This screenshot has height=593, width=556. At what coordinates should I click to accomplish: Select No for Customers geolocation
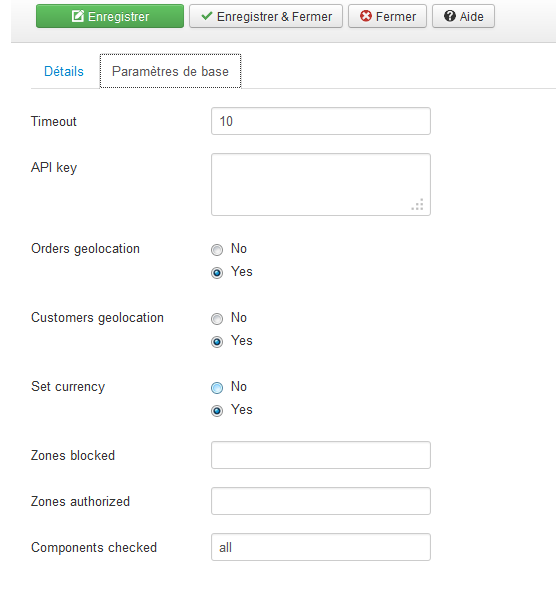(217, 319)
